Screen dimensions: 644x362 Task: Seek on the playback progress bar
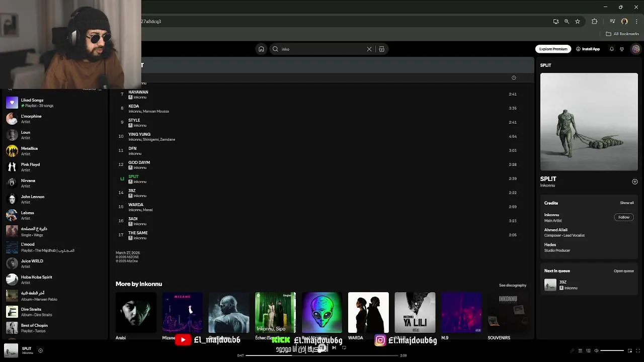pos(322,355)
